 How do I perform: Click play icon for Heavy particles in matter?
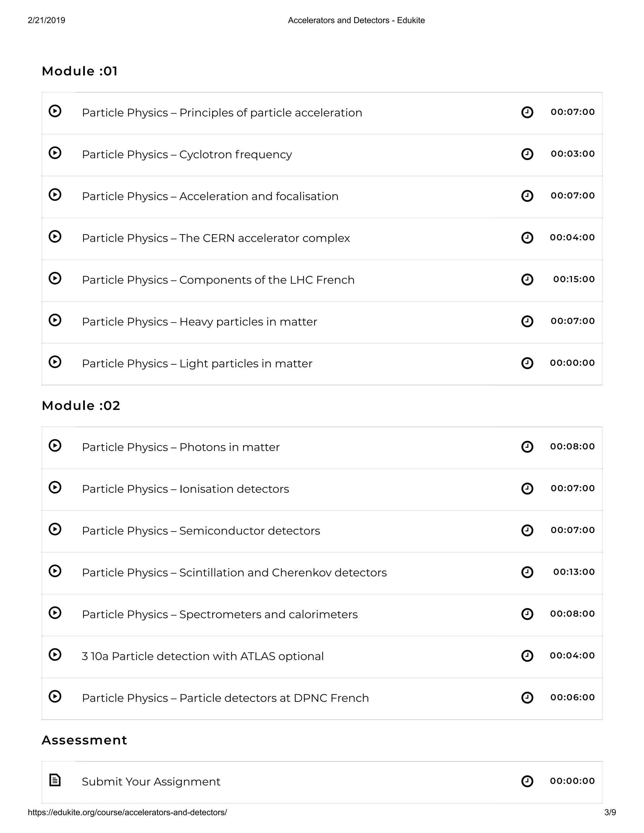coord(55,320)
